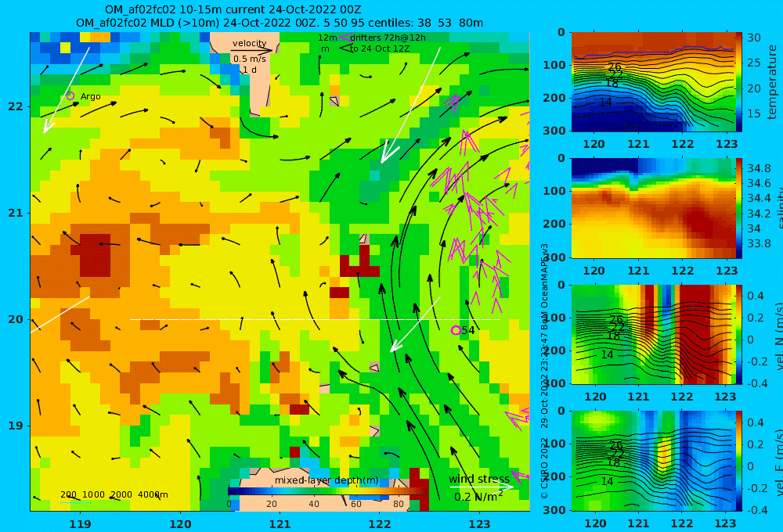Click the '0.5 m/s' legend text
Image resolution: width=783 pixels, height=532 pixels.
click(250, 59)
